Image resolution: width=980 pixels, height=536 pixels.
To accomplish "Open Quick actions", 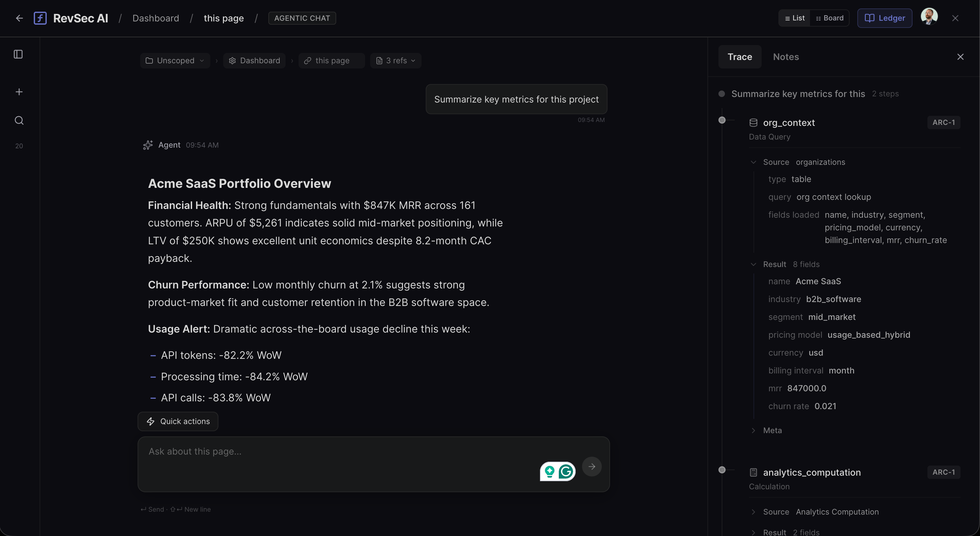I will [178, 421].
